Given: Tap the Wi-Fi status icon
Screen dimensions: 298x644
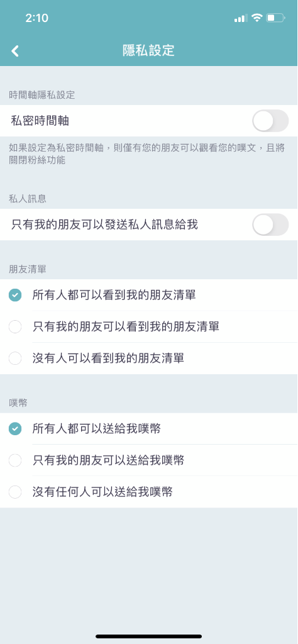Looking at the screenshot, I should tap(257, 18).
